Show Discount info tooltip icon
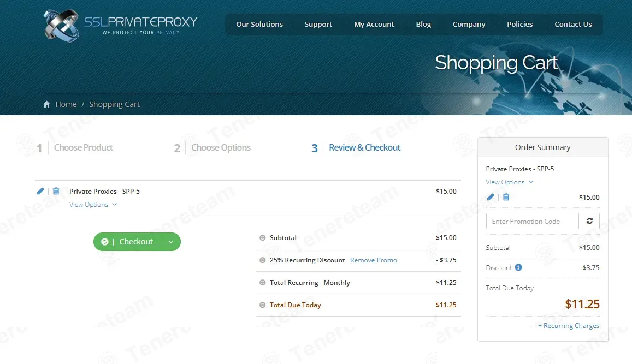Viewport: 632px width, 364px height. [x=518, y=267]
